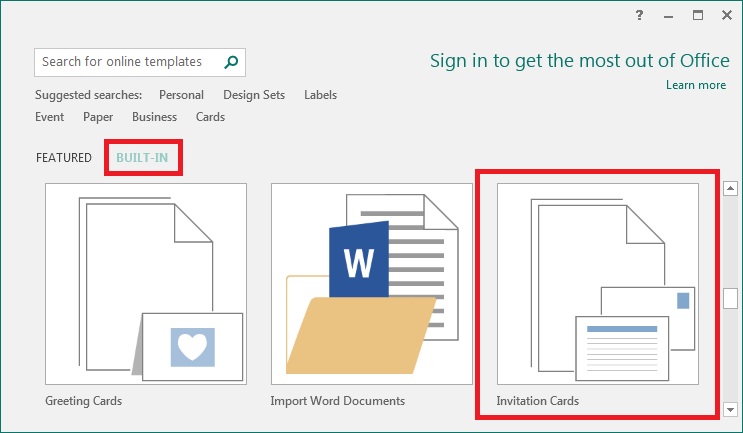
Task: Click the Import Word Documents caption
Action: click(x=337, y=401)
